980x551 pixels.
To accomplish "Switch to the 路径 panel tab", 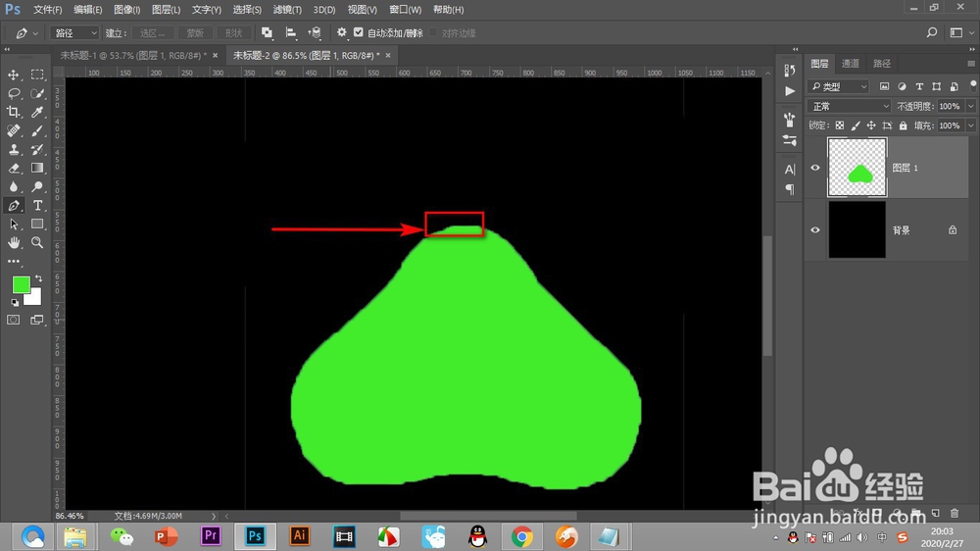I will point(882,63).
